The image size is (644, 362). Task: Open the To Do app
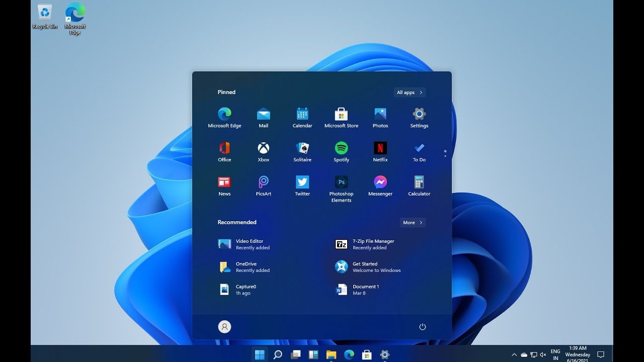pos(419,152)
